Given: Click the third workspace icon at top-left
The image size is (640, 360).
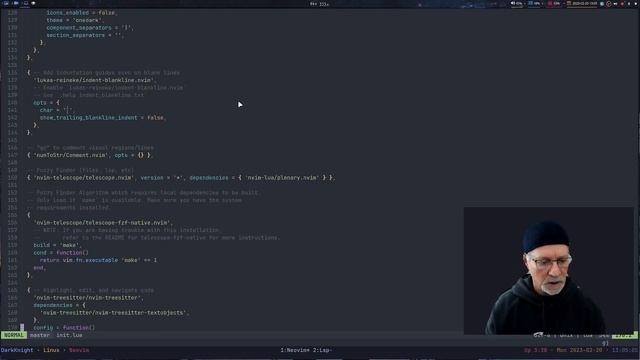Looking at the screenshot, I should (26, 3).
